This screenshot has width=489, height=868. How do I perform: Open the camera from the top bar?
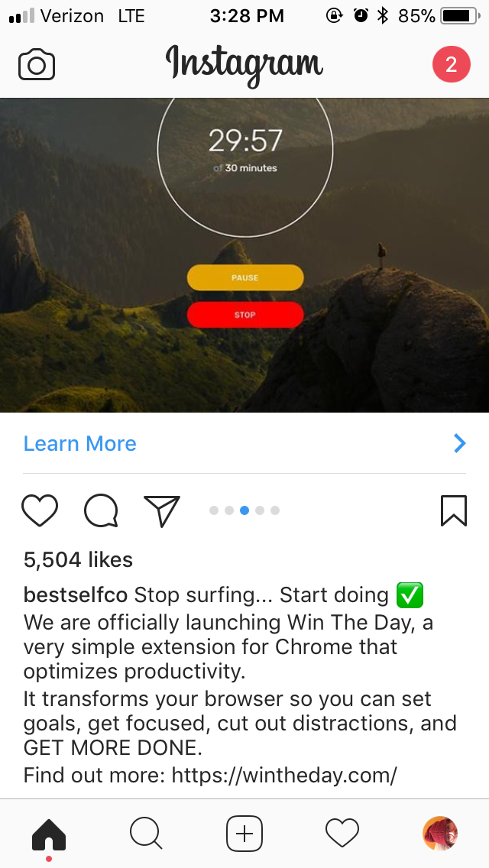pos(37,65)
